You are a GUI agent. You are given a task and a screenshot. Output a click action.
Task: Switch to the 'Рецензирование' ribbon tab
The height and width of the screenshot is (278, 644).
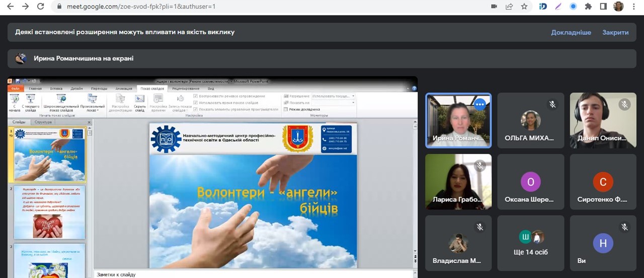pyautogui.click(x=186, y=88)
